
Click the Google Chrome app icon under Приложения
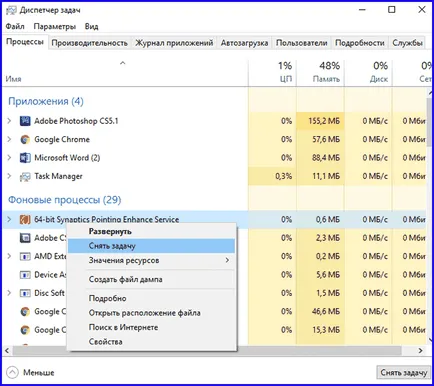click(25, 139)
